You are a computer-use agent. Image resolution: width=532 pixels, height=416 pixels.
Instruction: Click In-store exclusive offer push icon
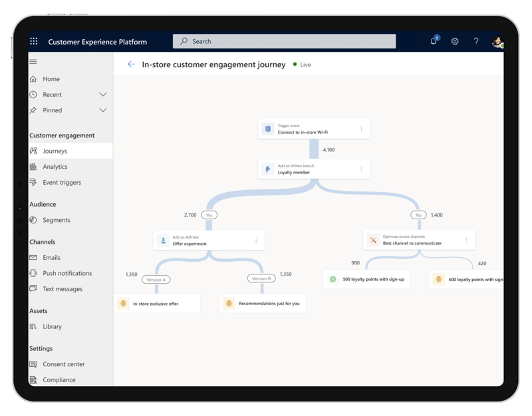click(123, 304)
